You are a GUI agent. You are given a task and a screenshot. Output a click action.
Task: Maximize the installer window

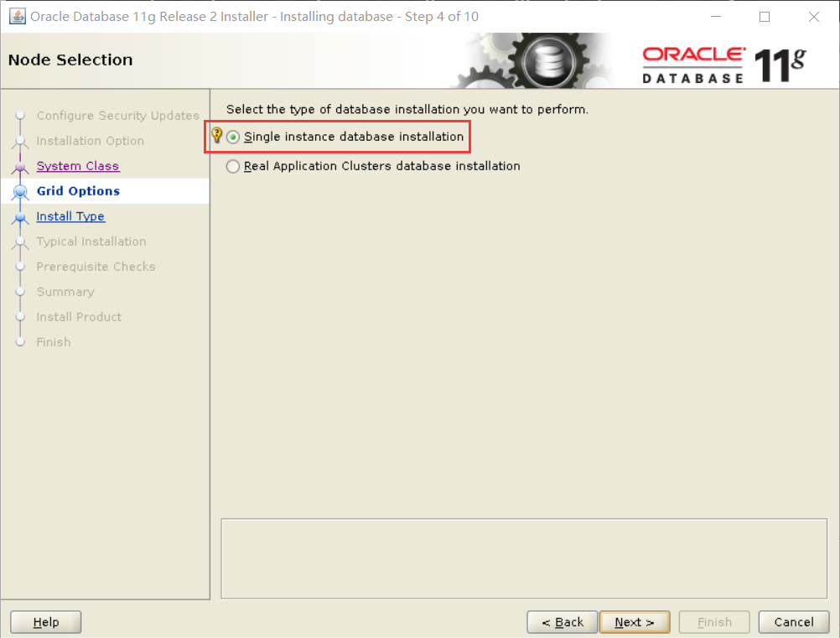(765, 17)
